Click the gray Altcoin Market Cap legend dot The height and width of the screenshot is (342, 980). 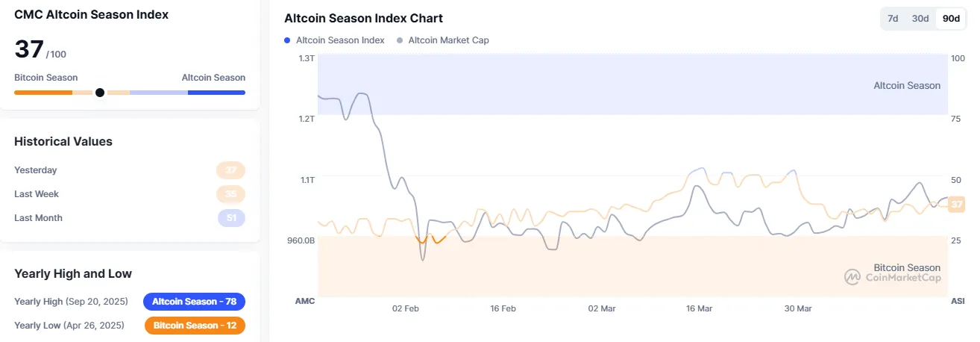pyautogui.click(x=401, y=40)
